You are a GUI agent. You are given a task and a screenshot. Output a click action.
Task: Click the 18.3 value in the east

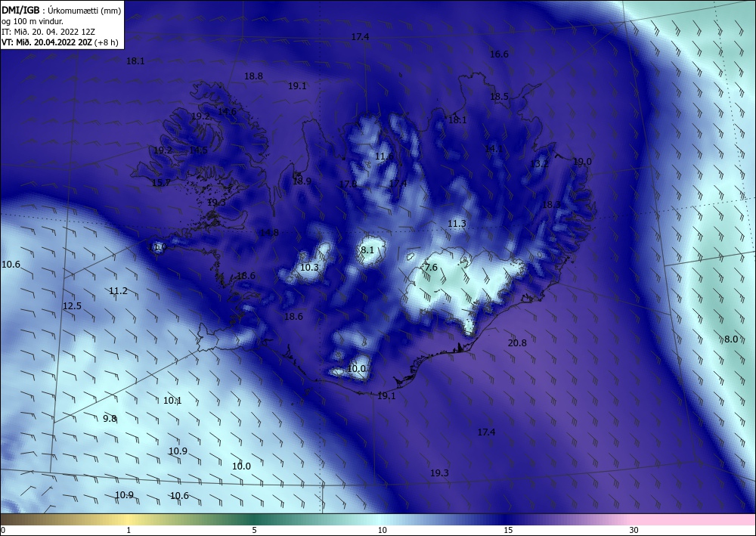552,205
